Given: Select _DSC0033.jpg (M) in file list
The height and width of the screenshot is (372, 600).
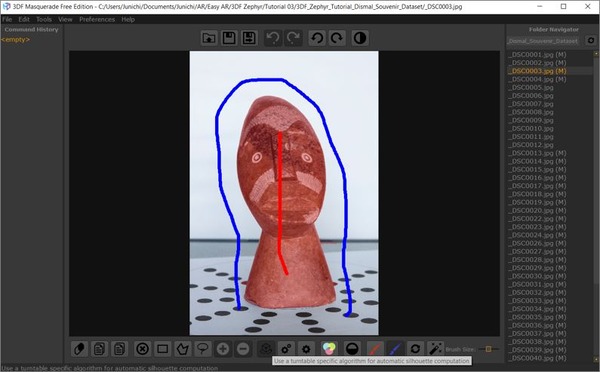Looking at the screenshot, I should coord(537,301).
